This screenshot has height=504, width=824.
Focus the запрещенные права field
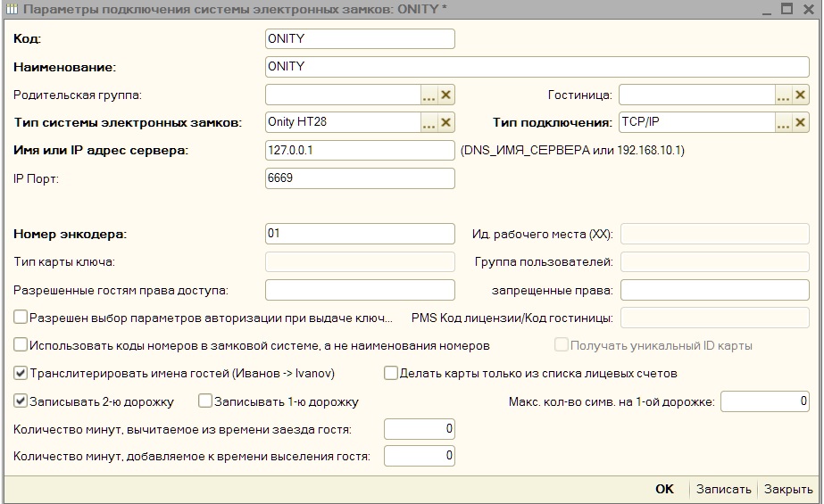click(715, 290)
